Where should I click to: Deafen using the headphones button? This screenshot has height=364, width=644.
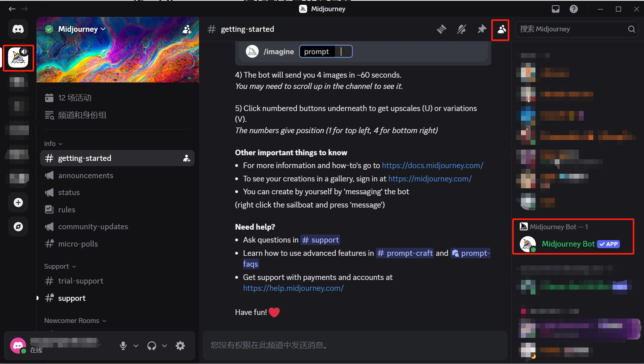pos(152,345)
